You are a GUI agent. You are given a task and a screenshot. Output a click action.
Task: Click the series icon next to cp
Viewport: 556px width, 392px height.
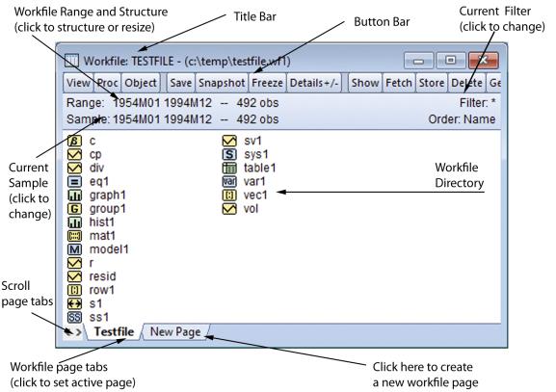tap(74, 154)
